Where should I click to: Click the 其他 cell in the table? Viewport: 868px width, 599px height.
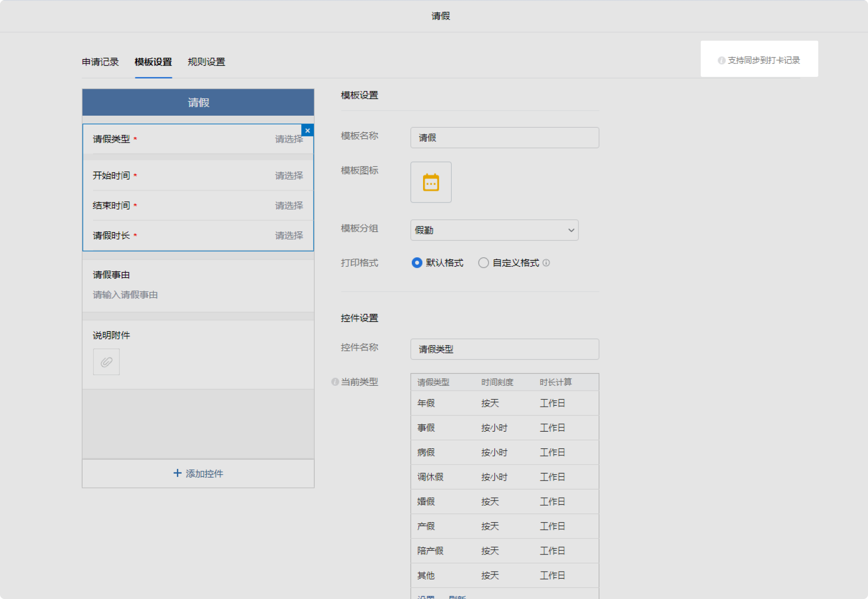click(x=426, y=576)
